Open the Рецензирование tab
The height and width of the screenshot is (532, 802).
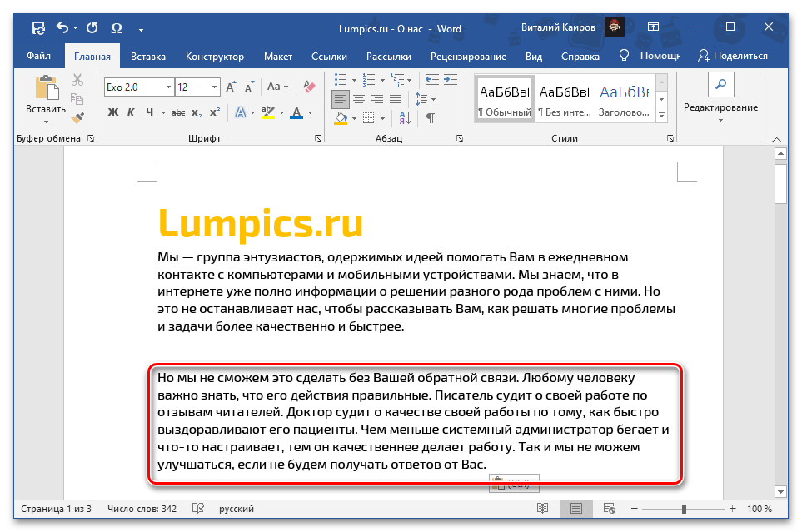tap(468, 57)
